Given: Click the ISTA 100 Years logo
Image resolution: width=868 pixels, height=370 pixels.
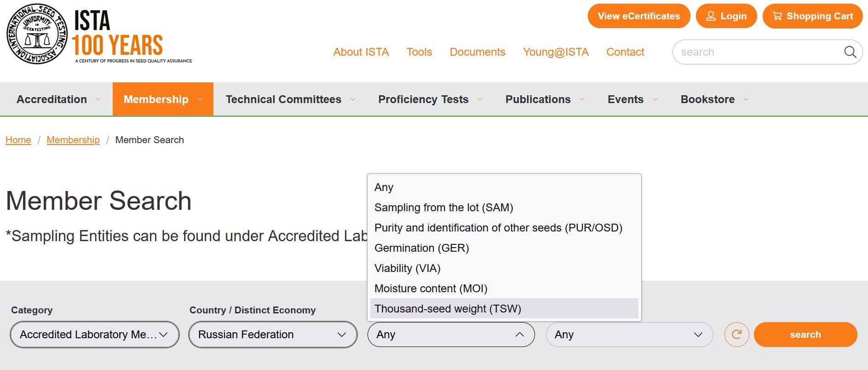Looking at the screenshot, I should coord(99,35).
